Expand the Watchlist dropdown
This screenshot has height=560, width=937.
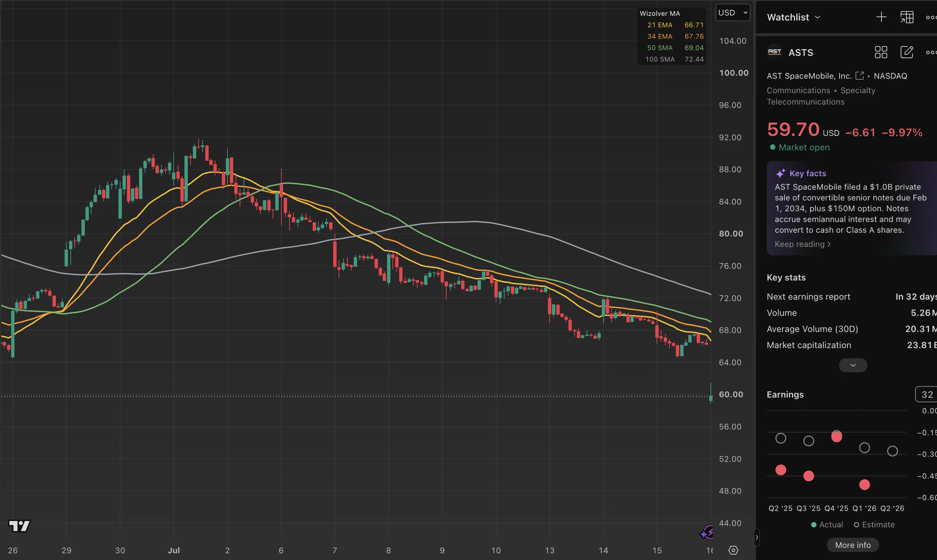click(x=794, y=17)
